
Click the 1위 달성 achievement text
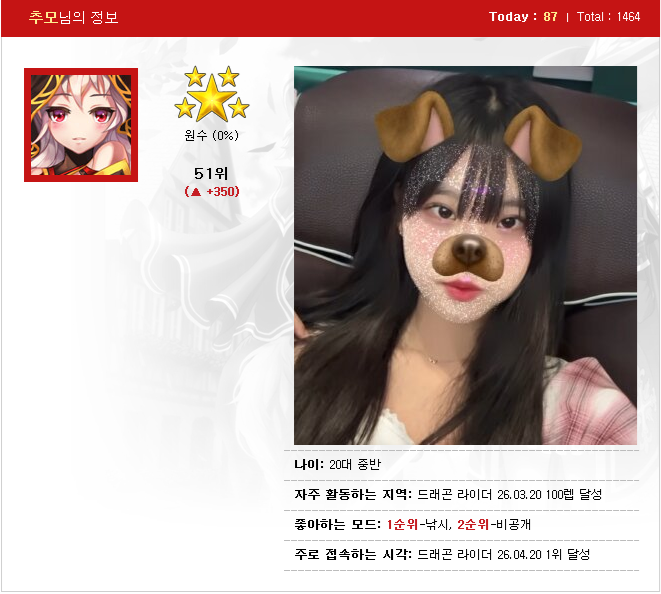click(x=568, y=554)
